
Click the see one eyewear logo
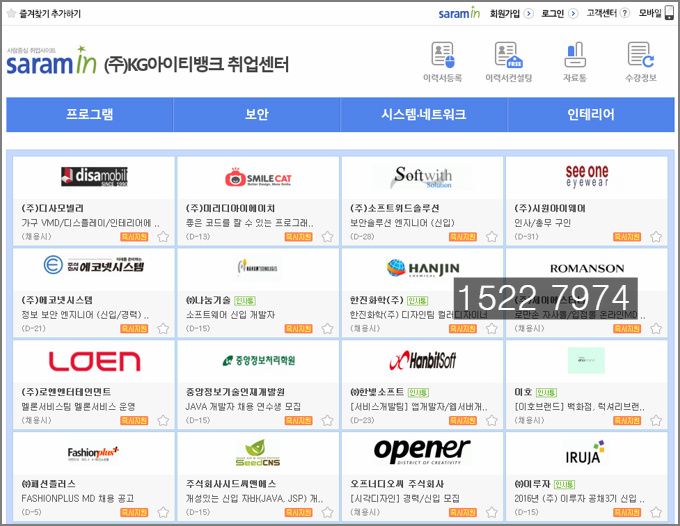pyautogui.click(x=587, y=176)
